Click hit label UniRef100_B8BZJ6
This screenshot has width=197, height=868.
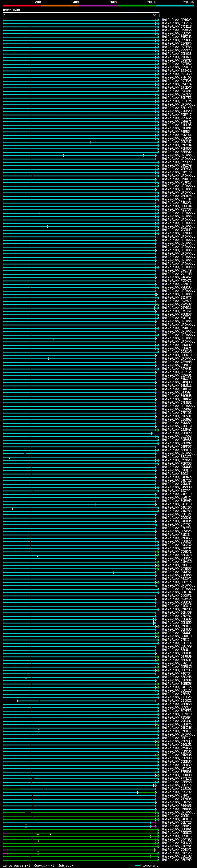click(x=176, y=785)
